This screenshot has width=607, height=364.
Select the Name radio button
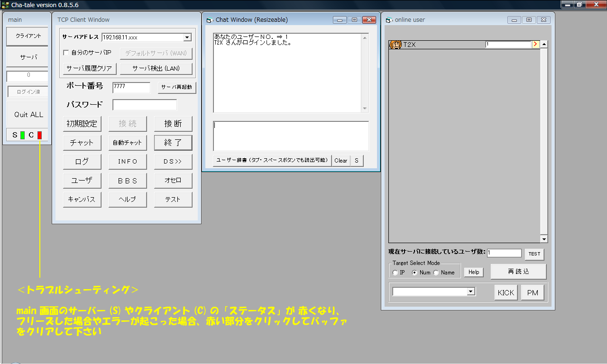click(x=436, y=272)
